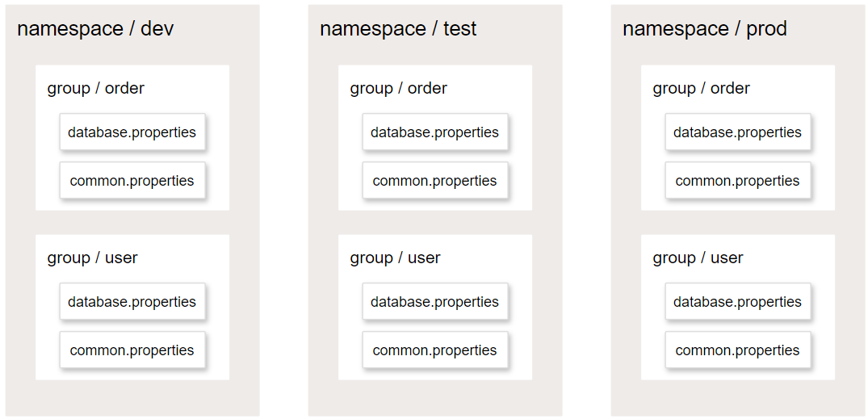Select database.properties in test user group

435,302
